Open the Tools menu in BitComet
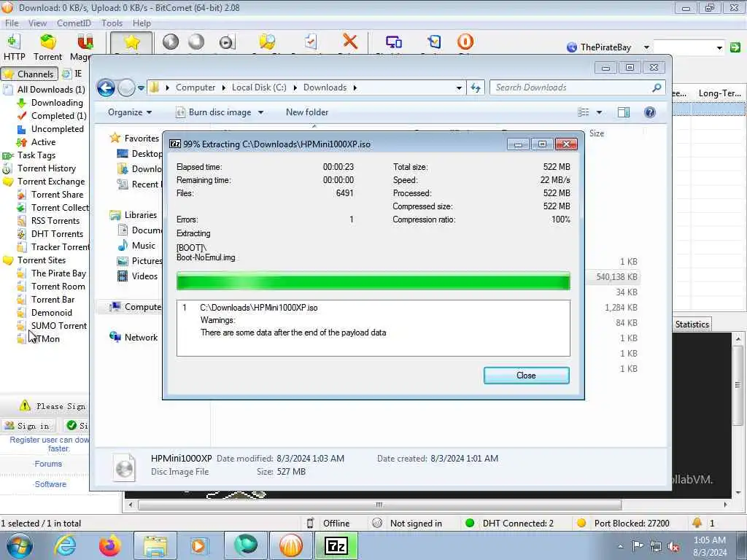This screenshot has width=747, height=560. pyautogui.click(x=112, y=23)
